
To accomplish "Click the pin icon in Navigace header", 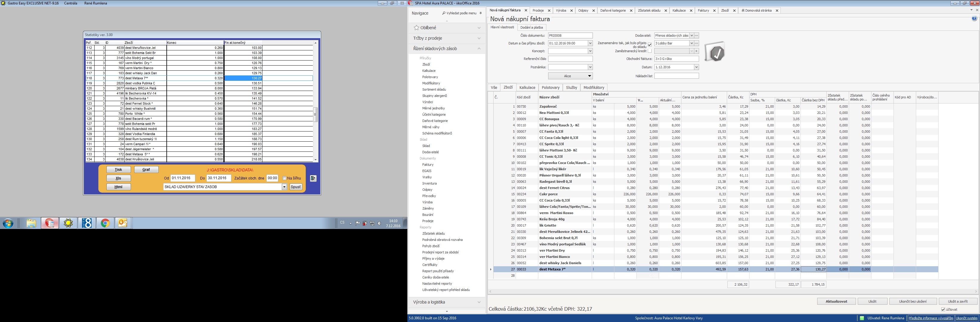I will (480, 13).
